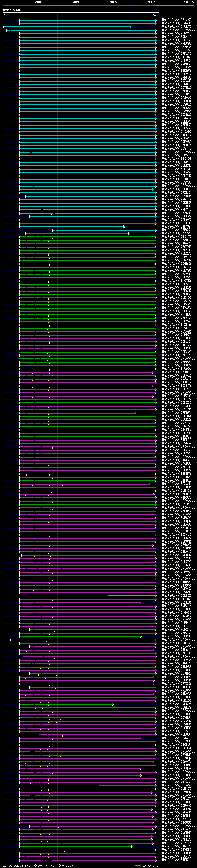Select the UniRef100_P13693 label
This screenshot has width=197, height=868.
pos(177,565)
